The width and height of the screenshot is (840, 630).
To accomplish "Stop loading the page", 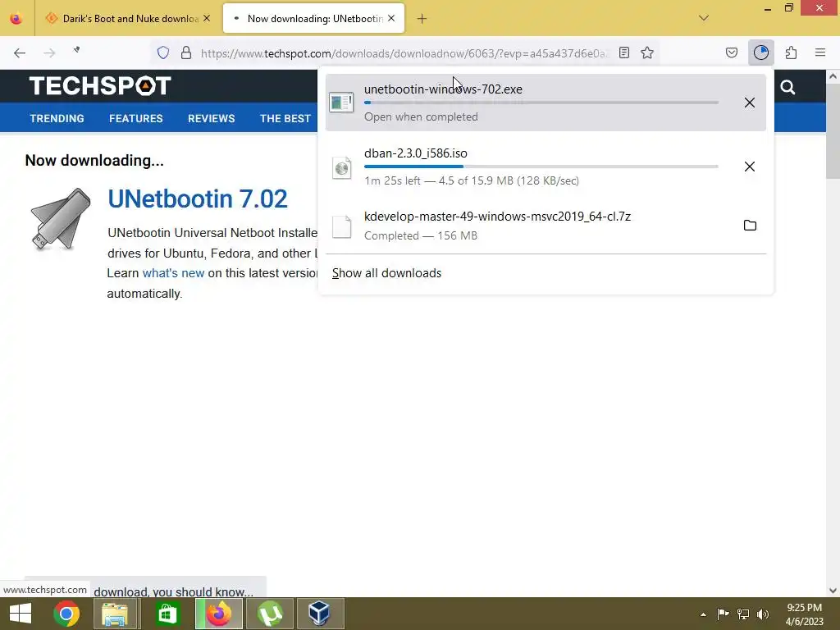I will coord(77,50).
